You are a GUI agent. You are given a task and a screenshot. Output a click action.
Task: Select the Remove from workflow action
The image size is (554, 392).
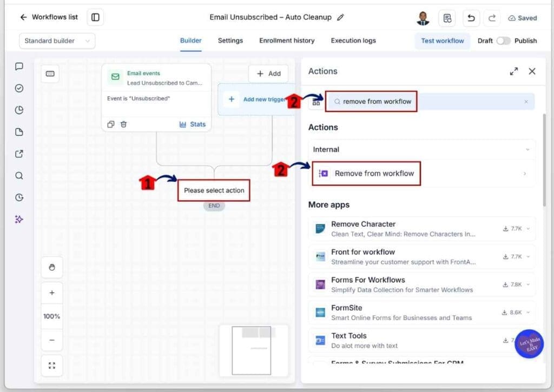click(422, 174)
